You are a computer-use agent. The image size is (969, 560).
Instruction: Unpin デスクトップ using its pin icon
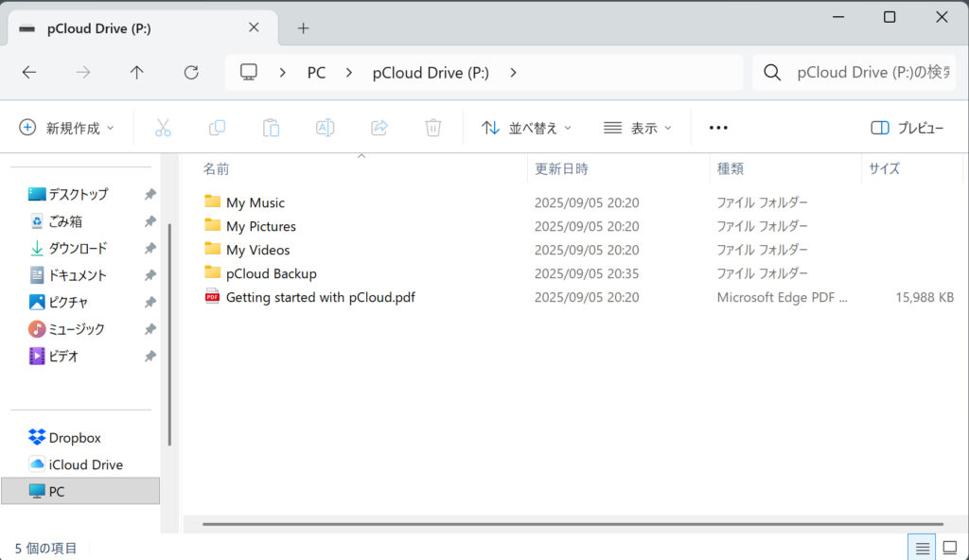click(150, 194)
